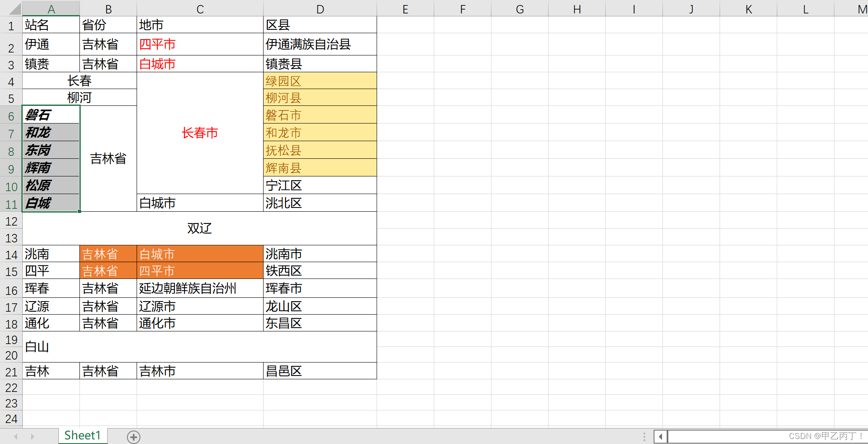Select the 延边朝鲜族自治州 cell
The image size is (868, 444).
[x=200, y=288]
